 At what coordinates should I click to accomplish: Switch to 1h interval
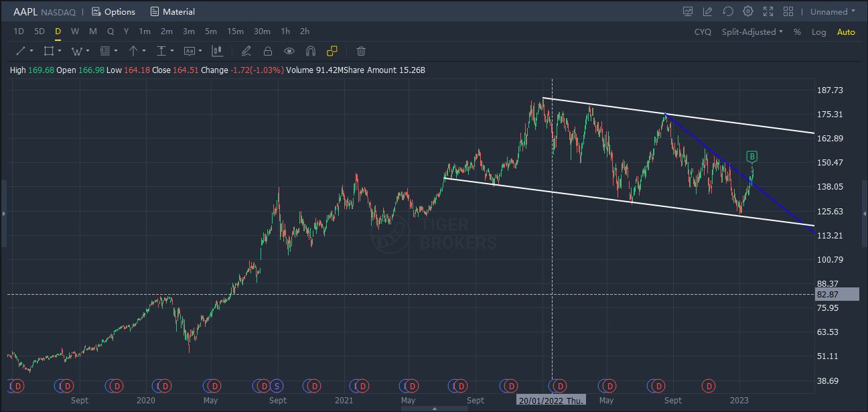pos(285,31)
